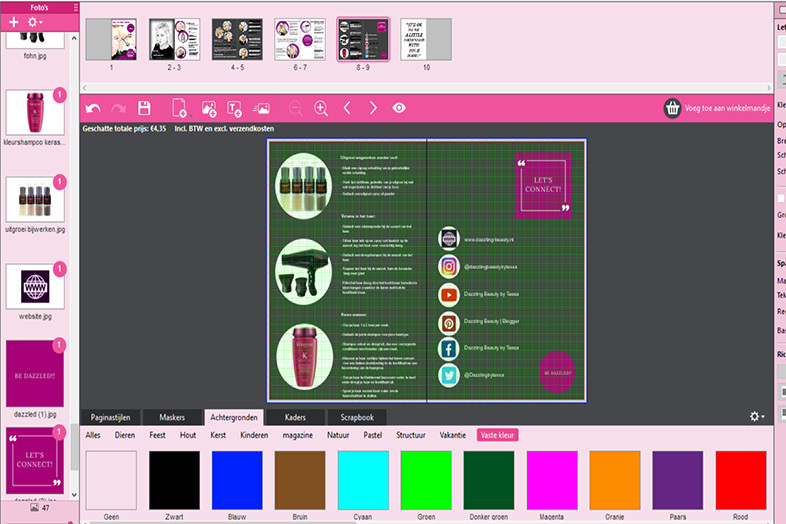Select the Kinderen category
786x524 pixels.
coord(254,435)
